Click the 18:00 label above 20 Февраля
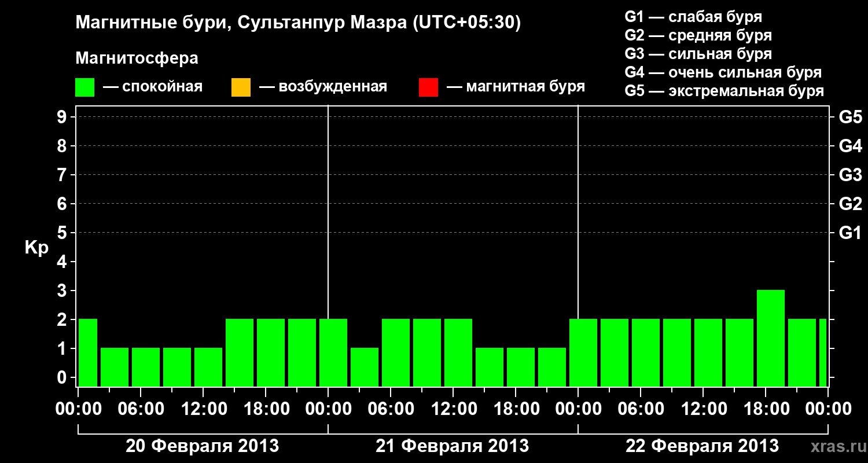 [x=266, y=409]
